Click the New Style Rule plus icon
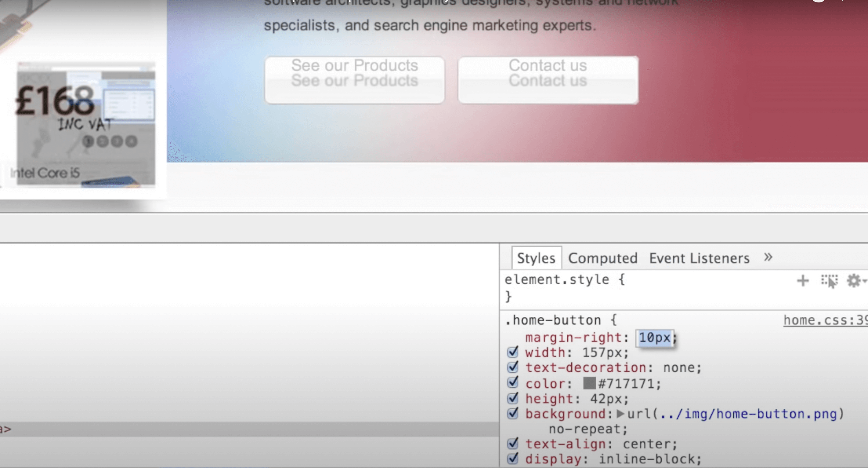The height and width of the screenshot is (468, 868). pos(803,280)
